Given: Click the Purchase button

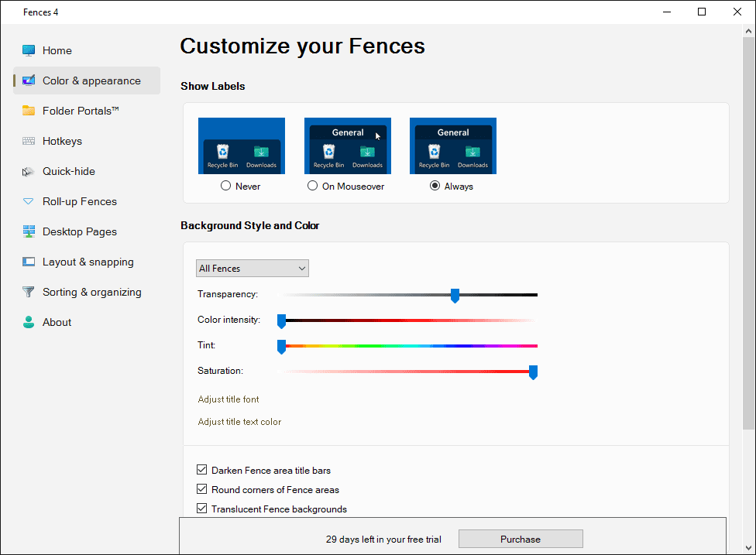Looking at the screenshot, I should [521, 539].
